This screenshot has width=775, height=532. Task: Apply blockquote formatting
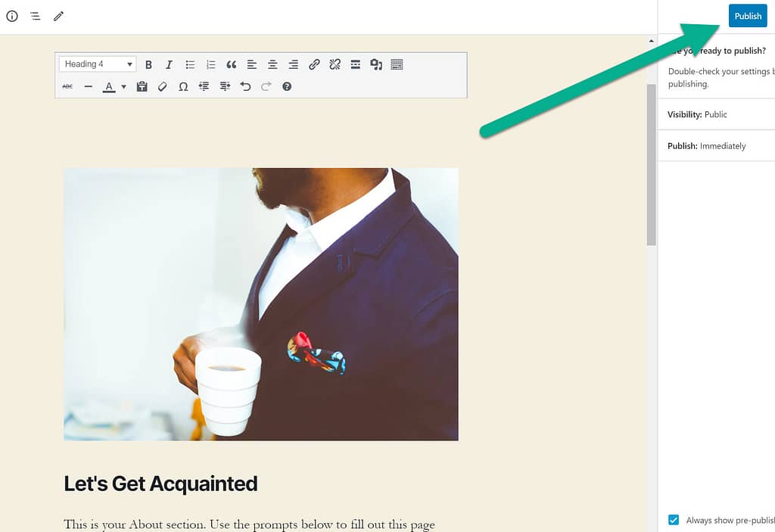[232, 64]
